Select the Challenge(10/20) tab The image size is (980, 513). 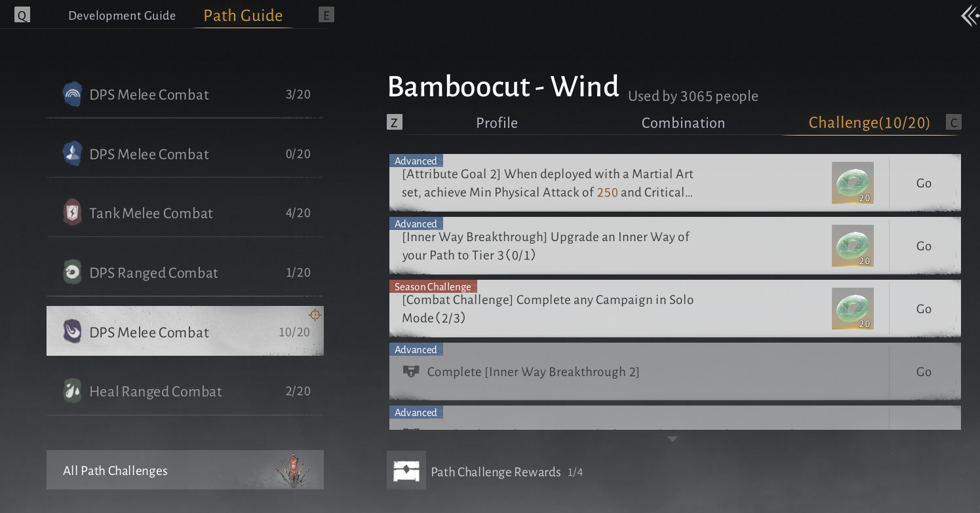[869, 123]
